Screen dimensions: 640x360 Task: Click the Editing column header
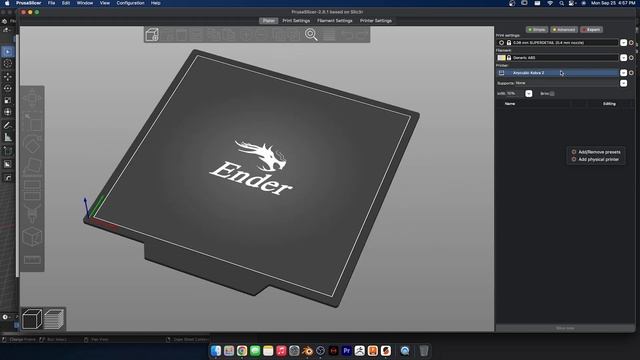[609, 104]
